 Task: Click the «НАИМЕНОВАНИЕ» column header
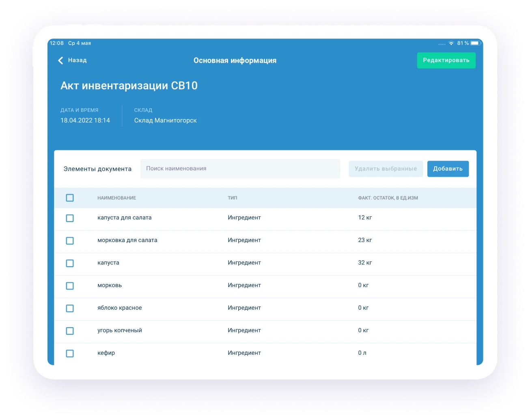(117, 198)
